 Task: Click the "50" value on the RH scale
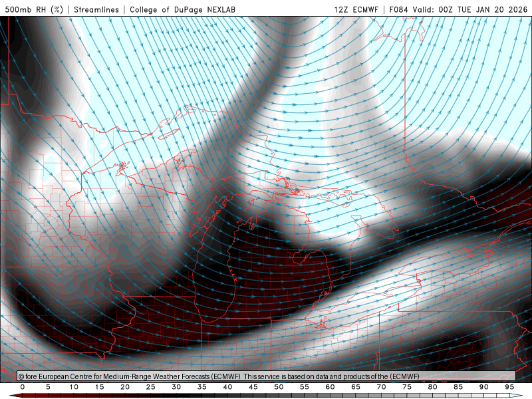pyautogui.click(x=279, y=387)
